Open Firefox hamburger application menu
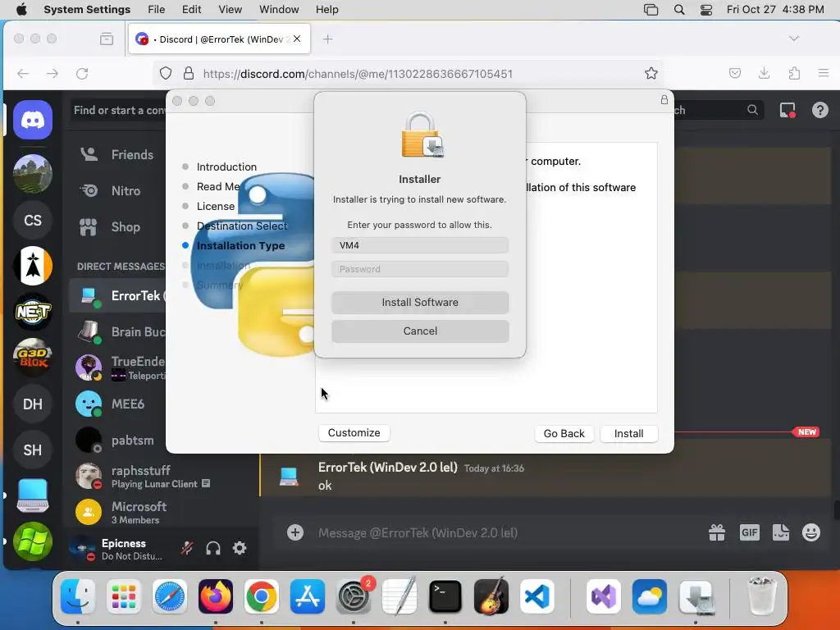The height and width of the screenshot is (630, 840). [x=824, y=73]
